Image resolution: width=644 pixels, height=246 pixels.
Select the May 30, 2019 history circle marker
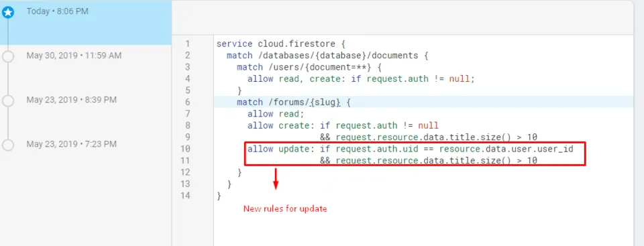pos(8,57)
